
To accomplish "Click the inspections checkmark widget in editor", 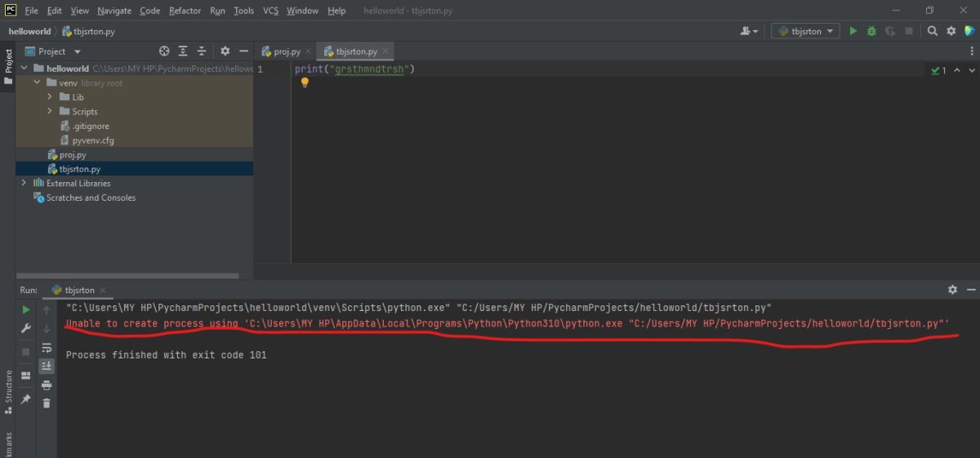I will coord(938,71).
